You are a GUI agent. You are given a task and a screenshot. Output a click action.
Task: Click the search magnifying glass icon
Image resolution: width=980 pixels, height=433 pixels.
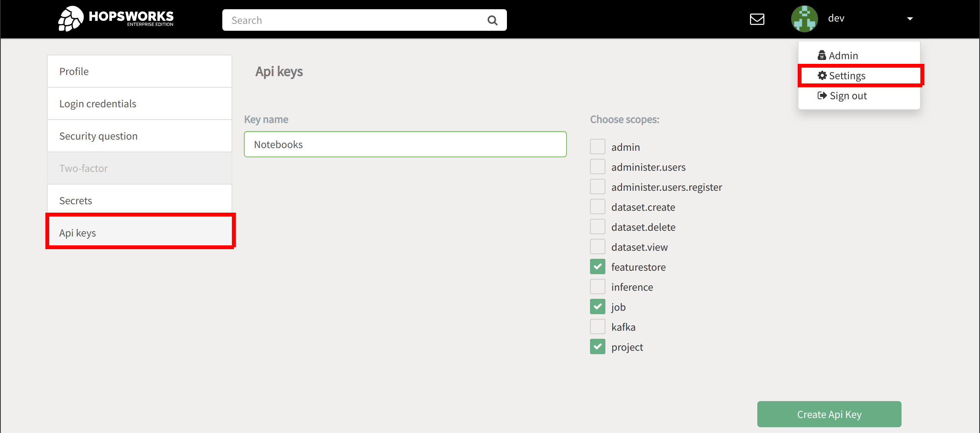coord(493,19)
